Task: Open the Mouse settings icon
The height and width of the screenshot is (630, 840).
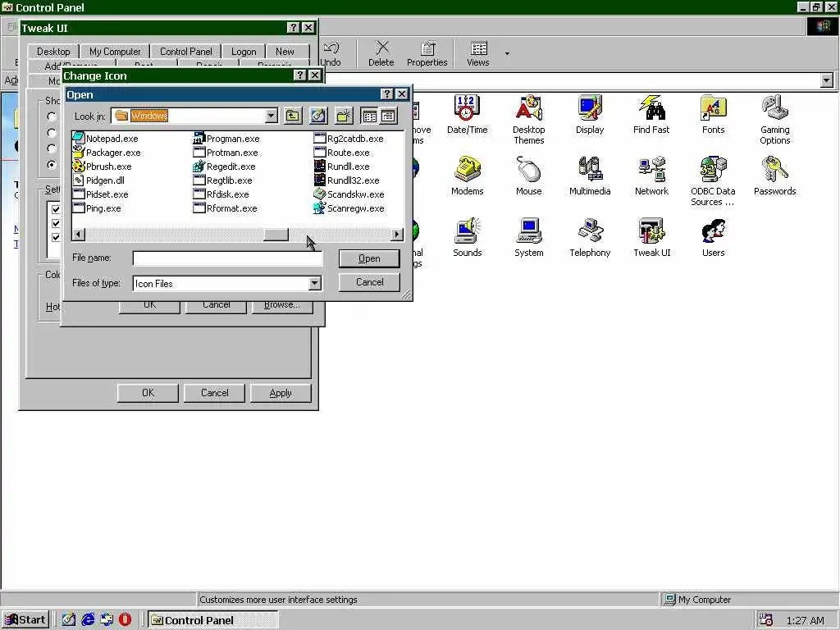Action: click(529, 176)
